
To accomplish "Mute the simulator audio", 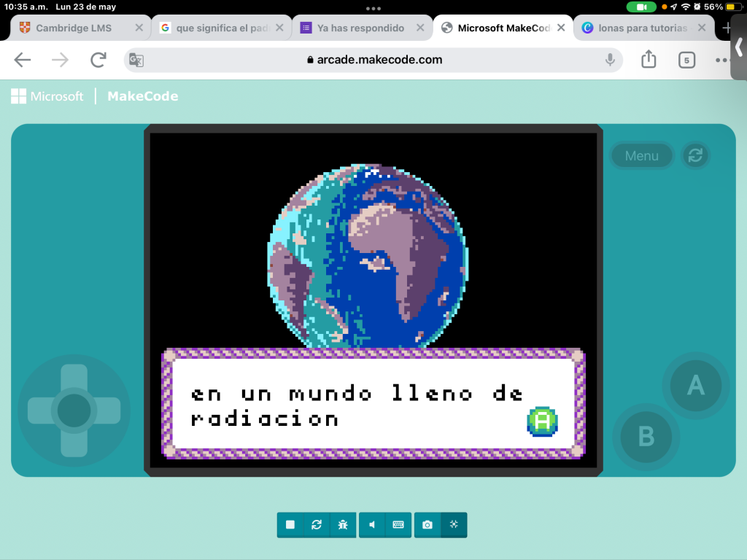I will tap(372, 524).
